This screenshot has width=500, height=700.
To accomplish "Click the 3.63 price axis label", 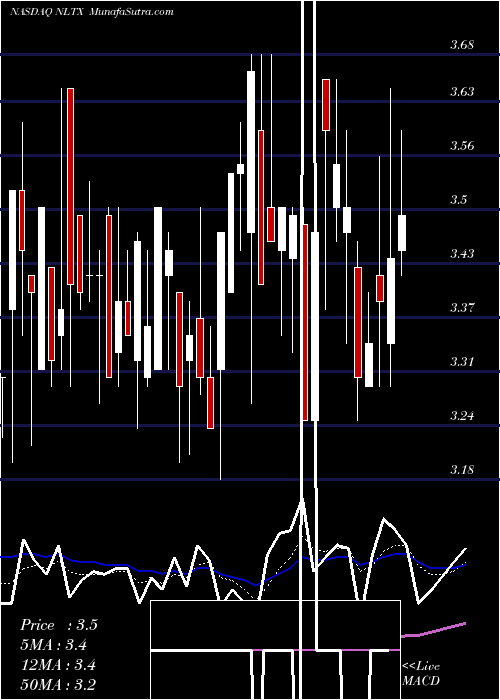I will 462,92.
